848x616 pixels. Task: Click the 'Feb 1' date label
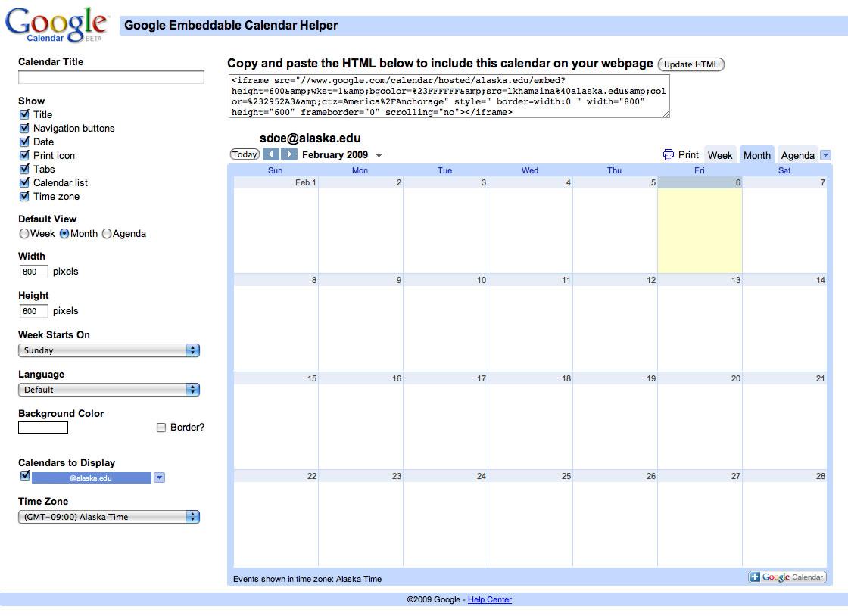tap(306, 182)
